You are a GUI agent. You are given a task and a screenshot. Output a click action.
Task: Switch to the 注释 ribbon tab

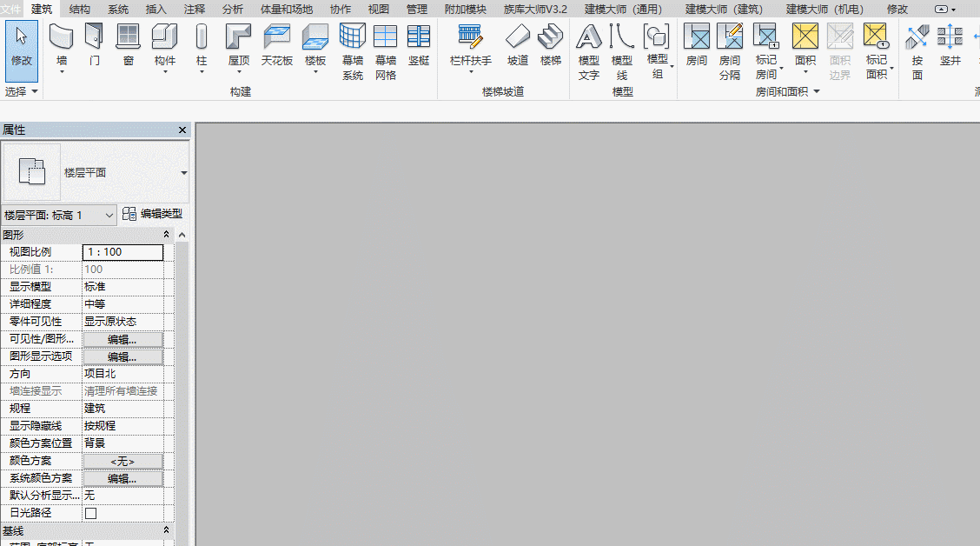click(195, 9)
